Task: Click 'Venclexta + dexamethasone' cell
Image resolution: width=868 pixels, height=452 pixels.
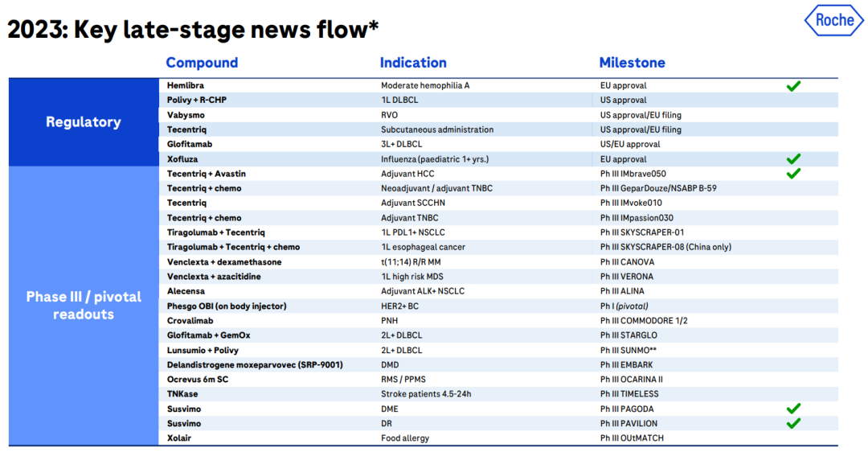Action: (224, 262)
